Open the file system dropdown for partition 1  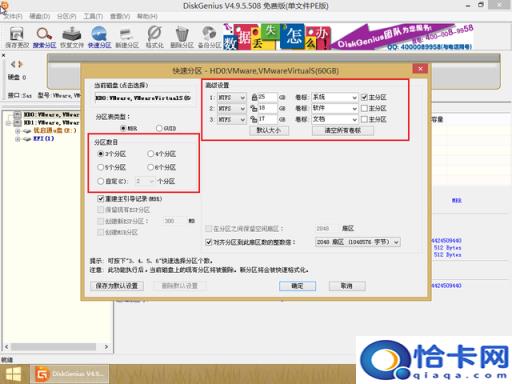tap(232, 97)
